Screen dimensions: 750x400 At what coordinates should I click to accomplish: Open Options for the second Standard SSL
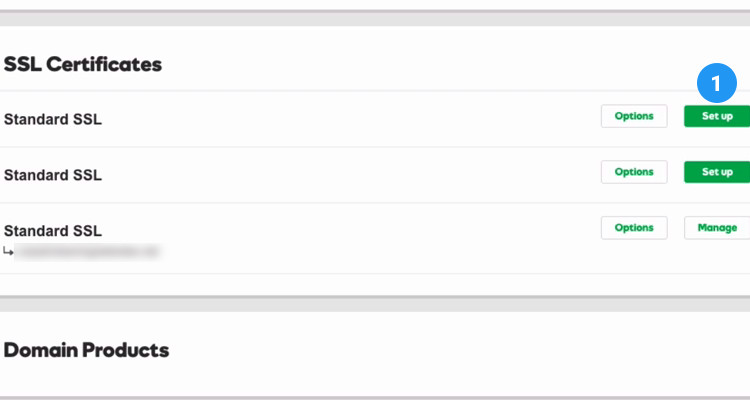[x=634, y=172]
